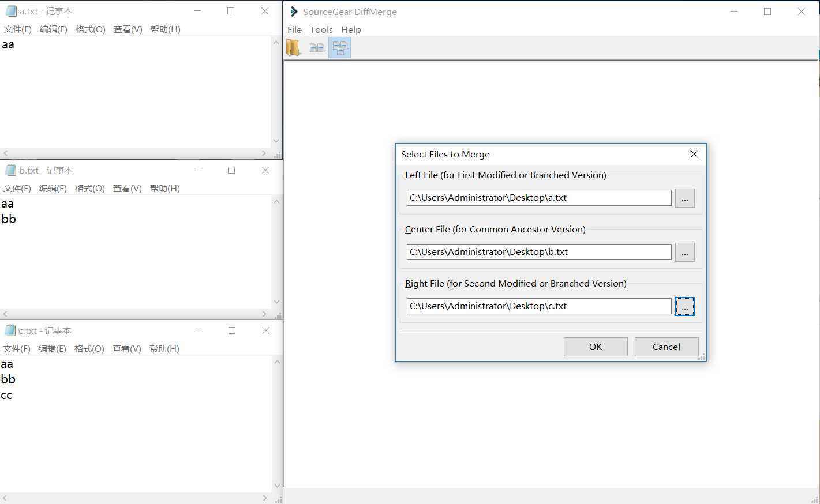The image size is (820, 504).
Task: Open 格式(O) menu in b.txt Notepad
Action: click(x=89, y=188)
